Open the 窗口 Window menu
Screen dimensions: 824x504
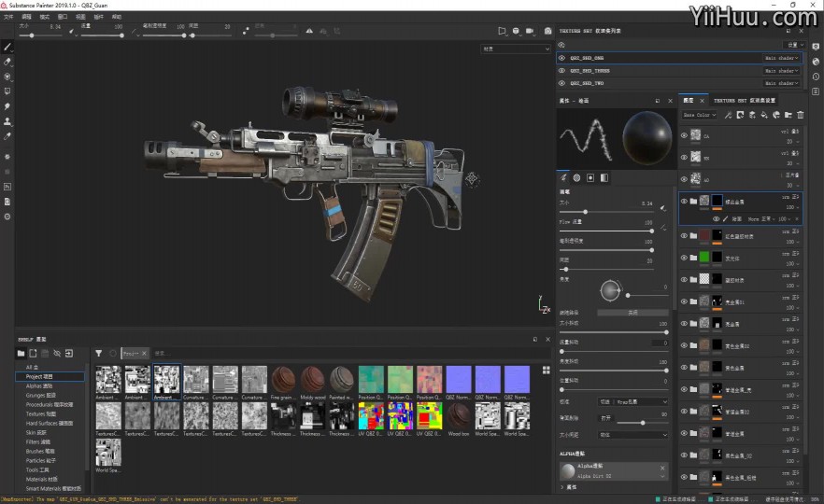pyautogui.click(x=63, y=17)
